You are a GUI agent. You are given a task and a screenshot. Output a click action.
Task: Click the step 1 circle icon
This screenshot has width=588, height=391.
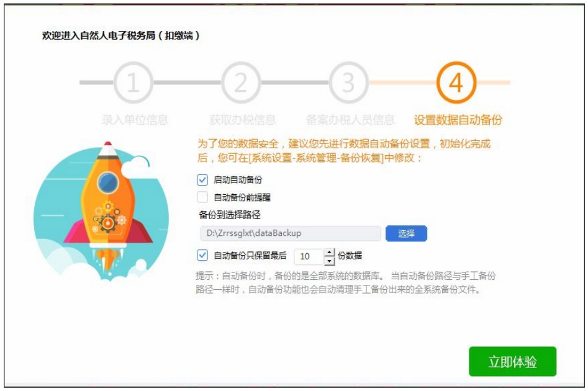point(133,83)
